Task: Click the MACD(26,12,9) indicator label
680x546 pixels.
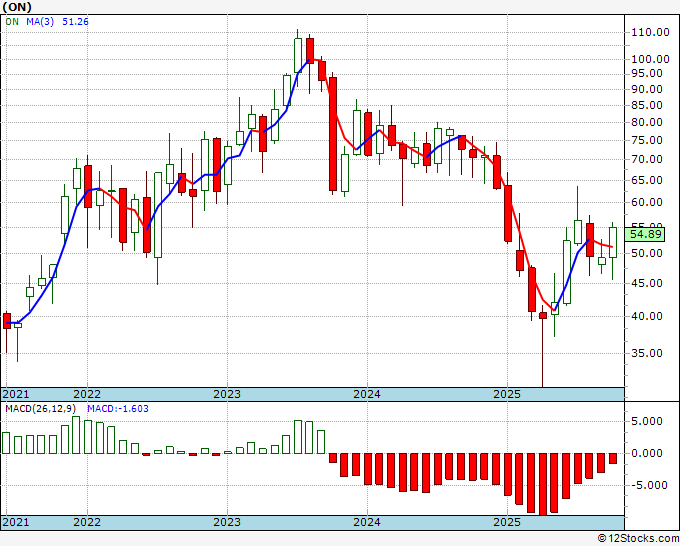Action: [x=41, y=409]
